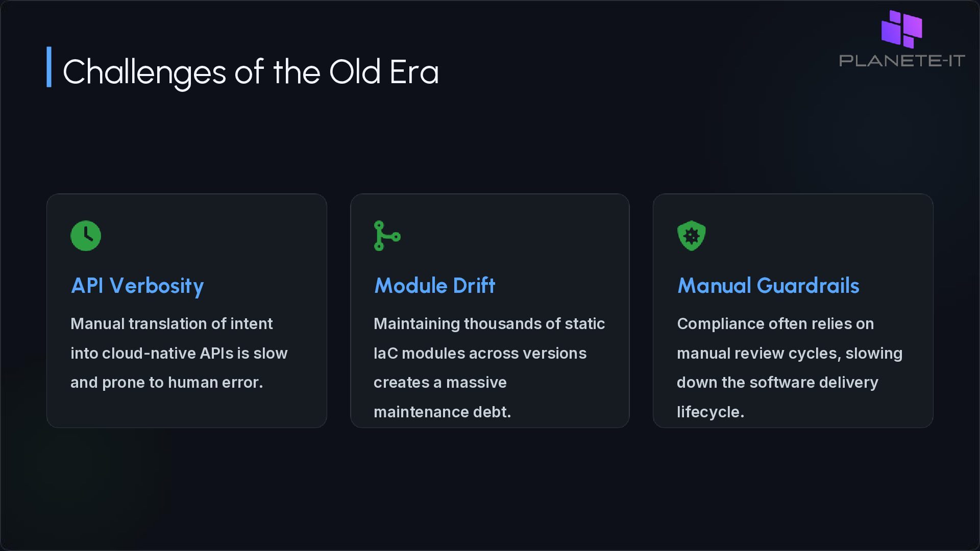
Task: Select the Maintaining thousands of static line
Action: (x=489, y=324)
